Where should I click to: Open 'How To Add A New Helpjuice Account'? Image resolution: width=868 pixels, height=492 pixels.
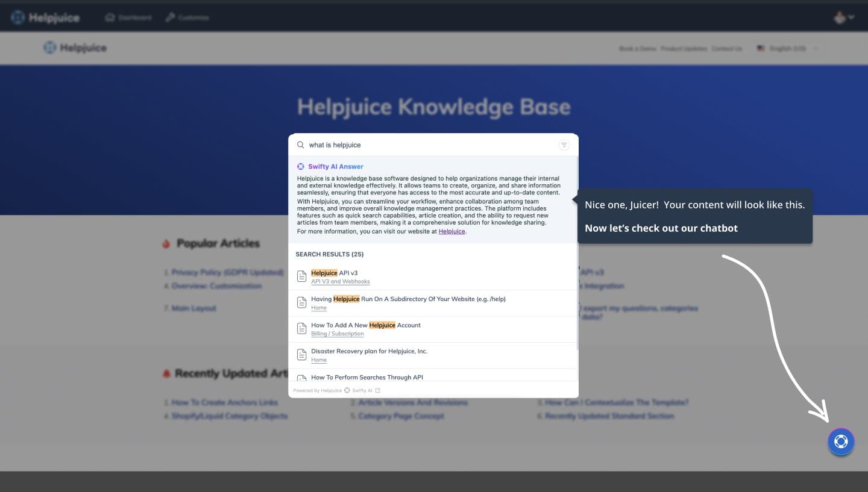tap(366, 325)
